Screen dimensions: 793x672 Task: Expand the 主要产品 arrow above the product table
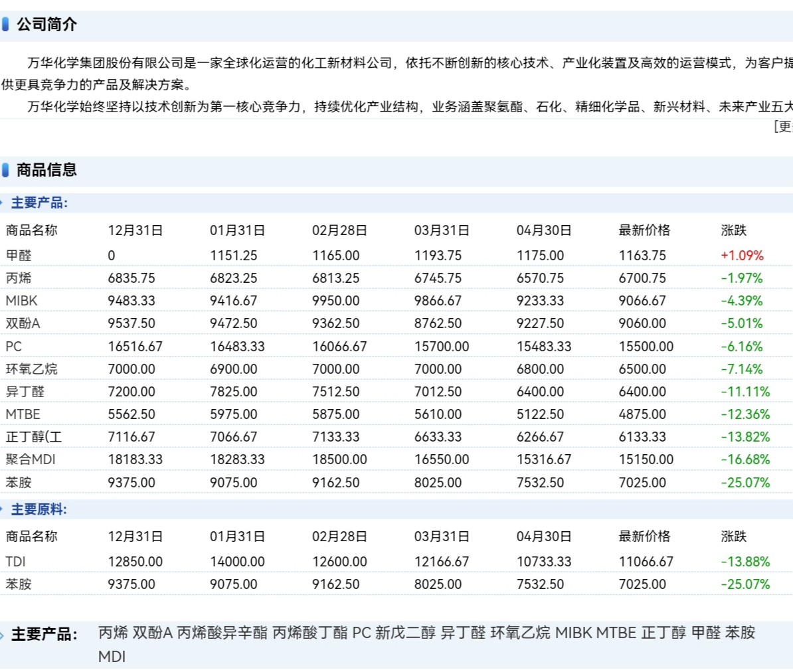pos(1,203)
